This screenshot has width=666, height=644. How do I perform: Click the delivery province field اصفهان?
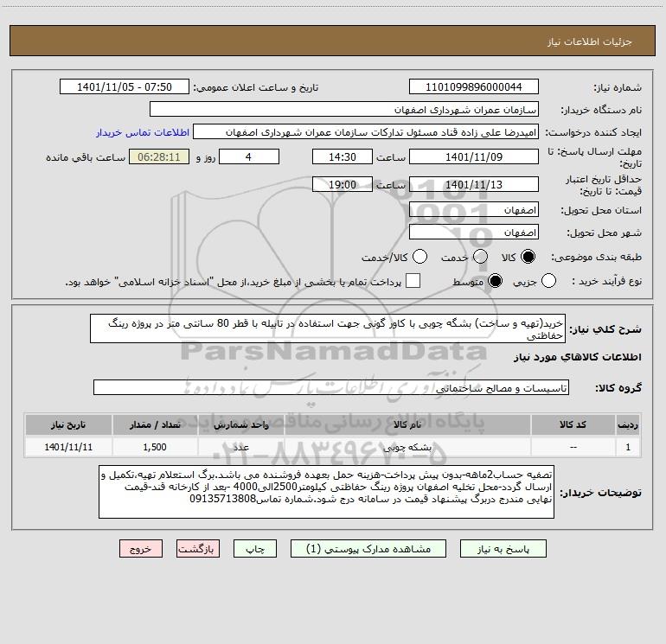(474, 209)
